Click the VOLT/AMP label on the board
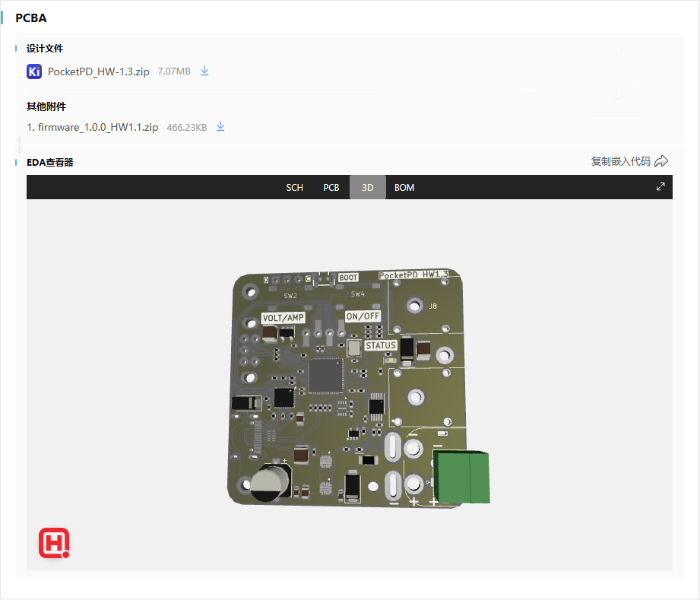The image size is (700, 600). (x=283, y=318)
